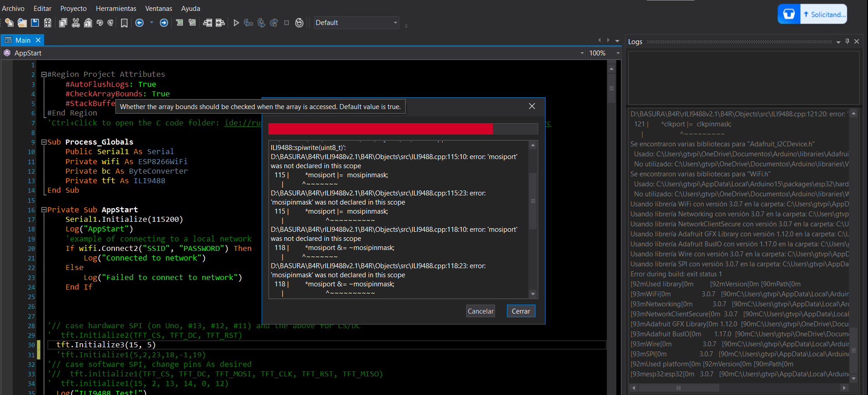Click the red compile progress bar
This screenshot has width=868, height=395.
point(381,129)
